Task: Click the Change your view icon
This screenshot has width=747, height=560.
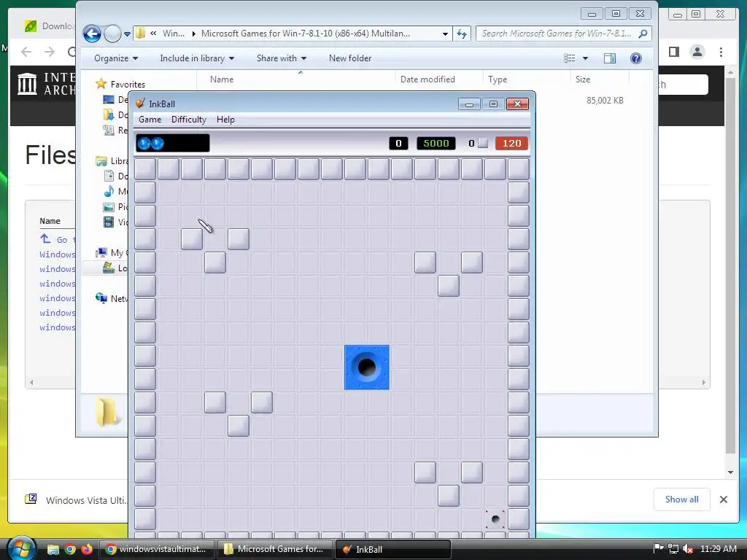Action: point(569,58)
